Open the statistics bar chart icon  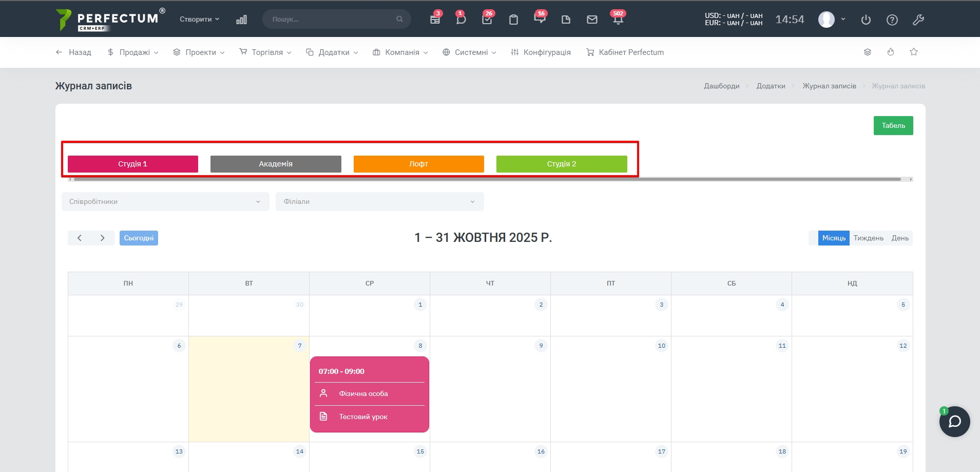coord(241,20)
